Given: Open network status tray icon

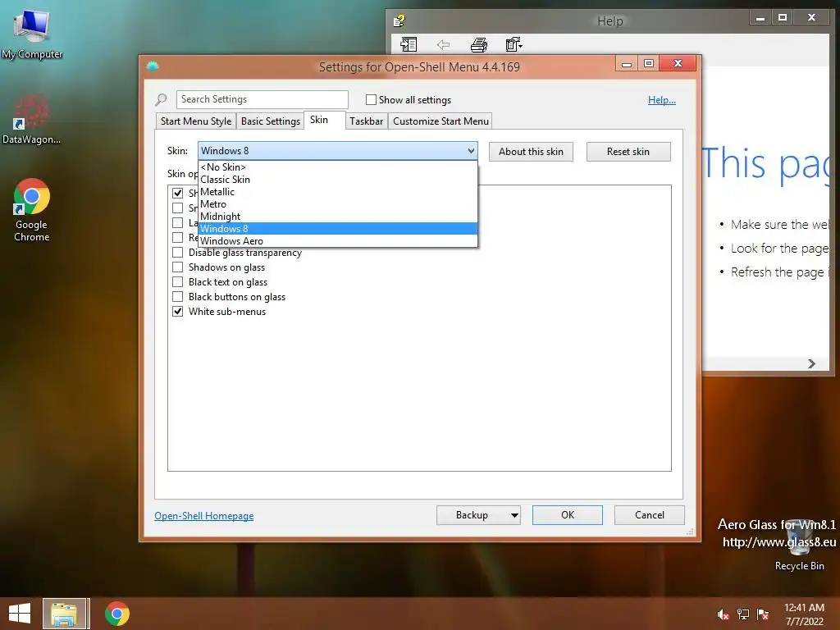Looking at the screenshot, I should 743,614.
